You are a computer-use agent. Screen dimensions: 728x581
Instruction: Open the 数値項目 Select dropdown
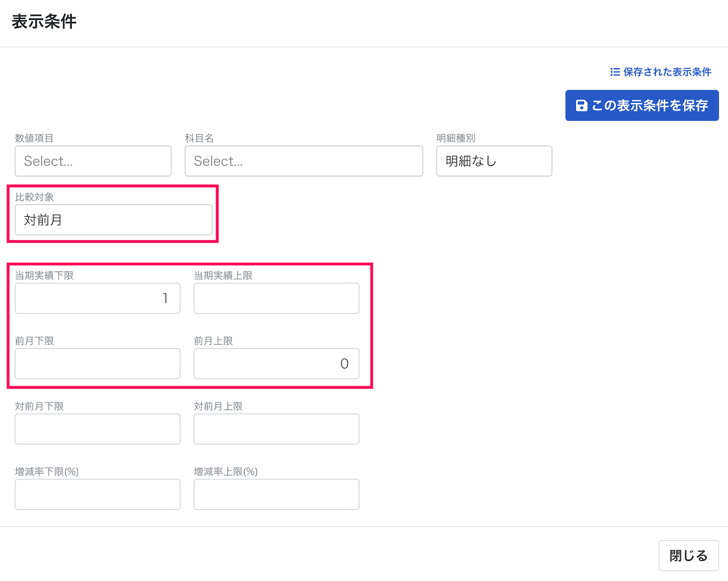(93, 161)
